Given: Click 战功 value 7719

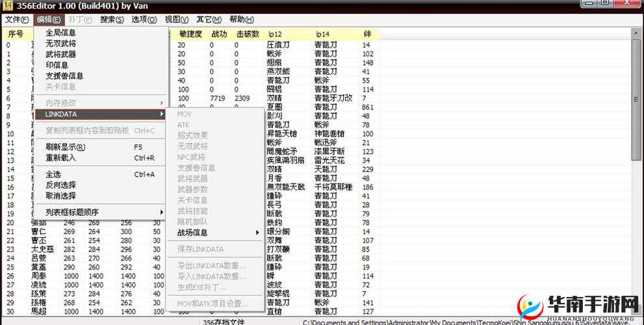Looking at the screenshot, I should 218,99.
